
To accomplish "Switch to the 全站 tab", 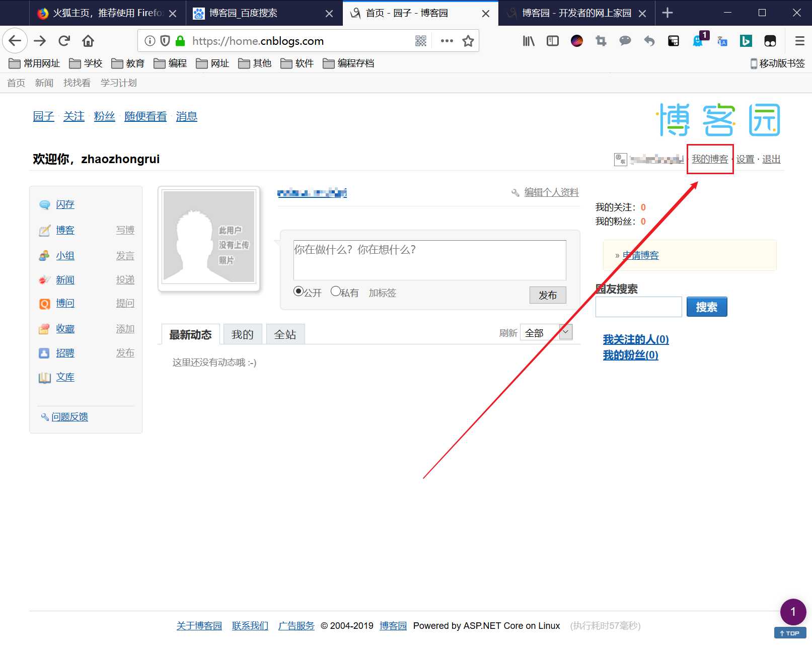I will (285, 334).
